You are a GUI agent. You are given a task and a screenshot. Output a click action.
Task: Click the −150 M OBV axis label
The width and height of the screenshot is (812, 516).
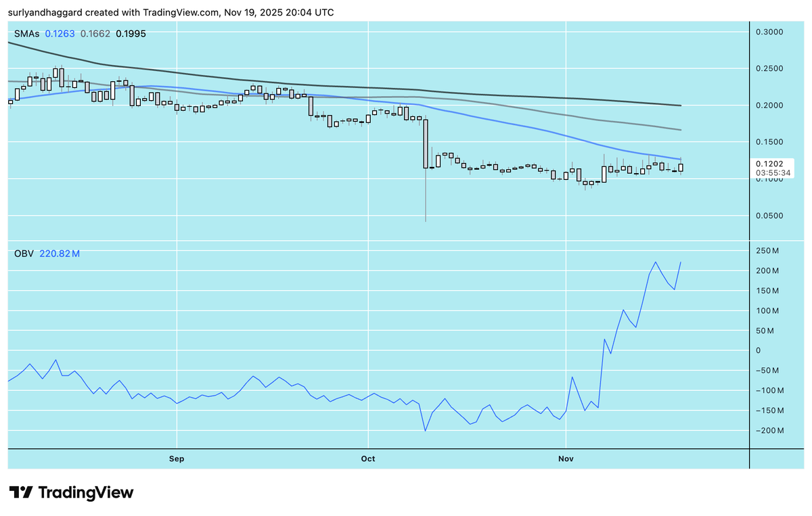click(770, 411)
